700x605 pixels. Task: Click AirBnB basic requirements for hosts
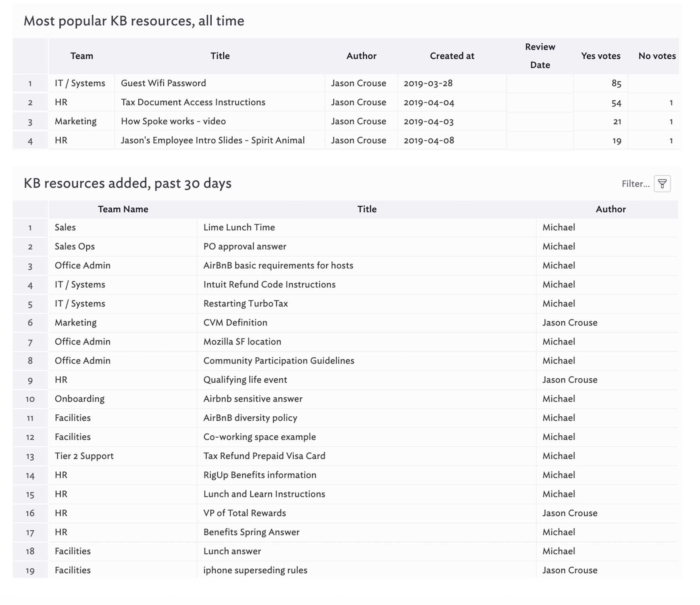tap(278, 265)
